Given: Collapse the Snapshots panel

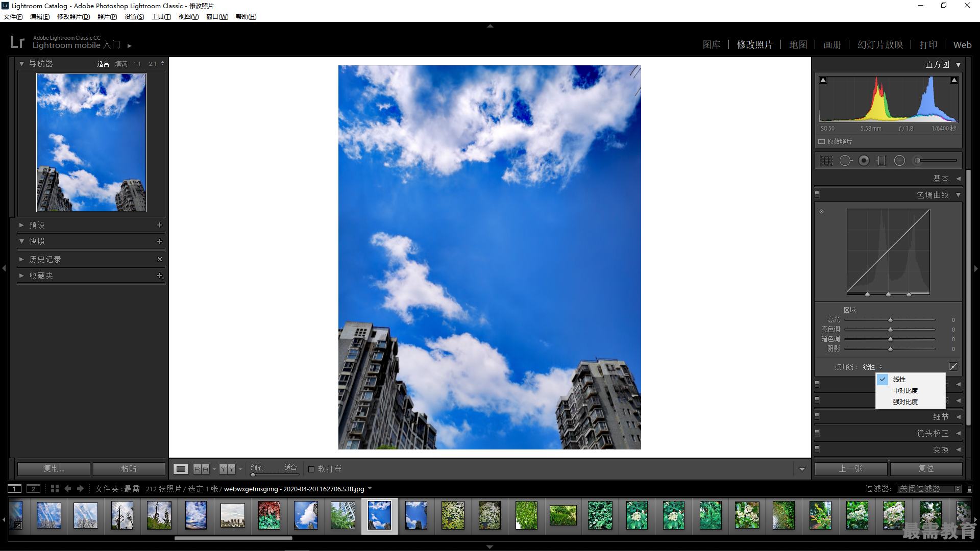Looking at the screenshot, I should point(21,241).
